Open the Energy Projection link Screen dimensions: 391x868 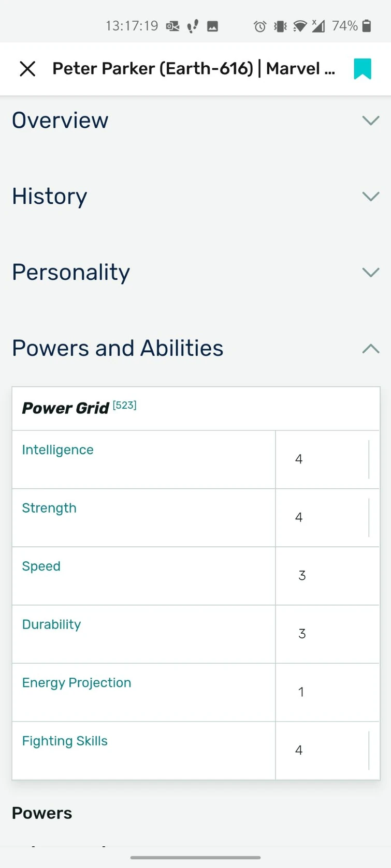pos(77,683)
